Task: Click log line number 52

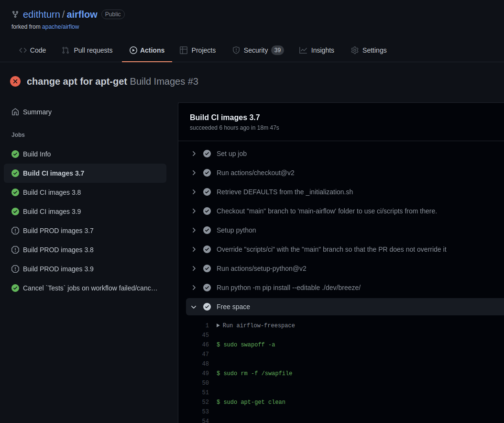Action: click(x=206, y=402)
